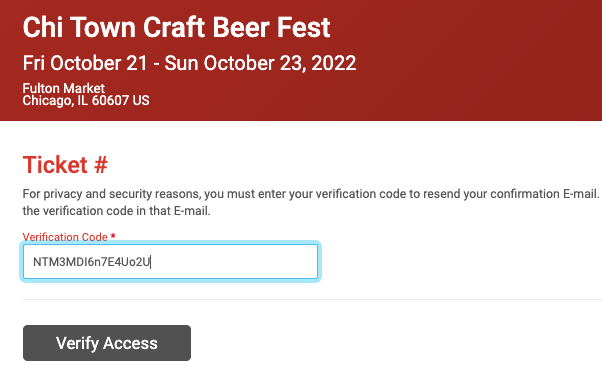
Task: Focus the Verification Code input field
Action: point(170,262)
